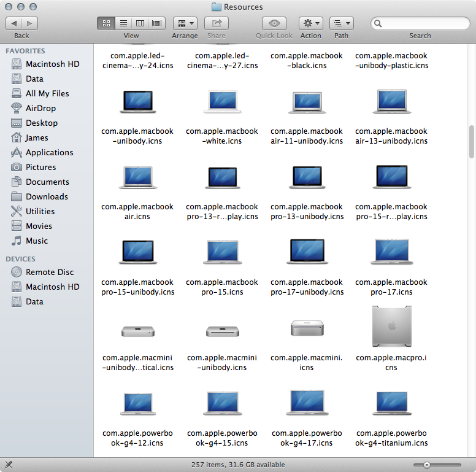Screen dimensions: 476x472
Task: Open AirDrop in the sidebar
Action: [x=47, y=109]
